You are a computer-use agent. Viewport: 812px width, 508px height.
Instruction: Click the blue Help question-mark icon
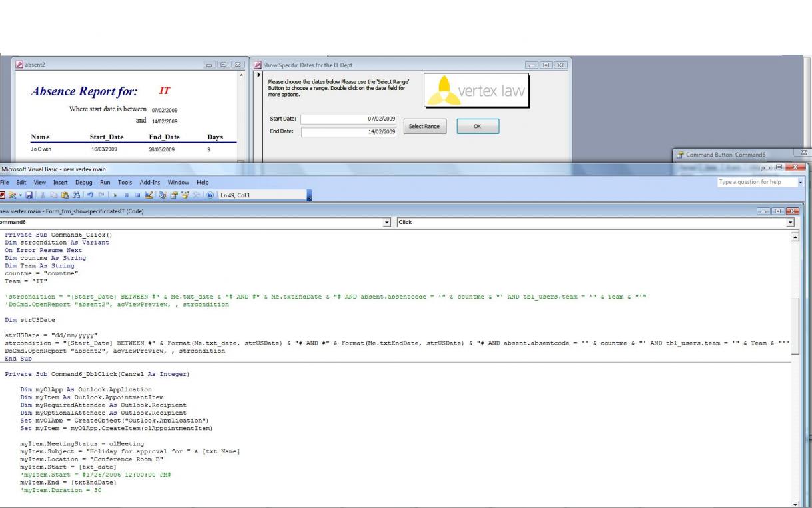tap(210, 195)
